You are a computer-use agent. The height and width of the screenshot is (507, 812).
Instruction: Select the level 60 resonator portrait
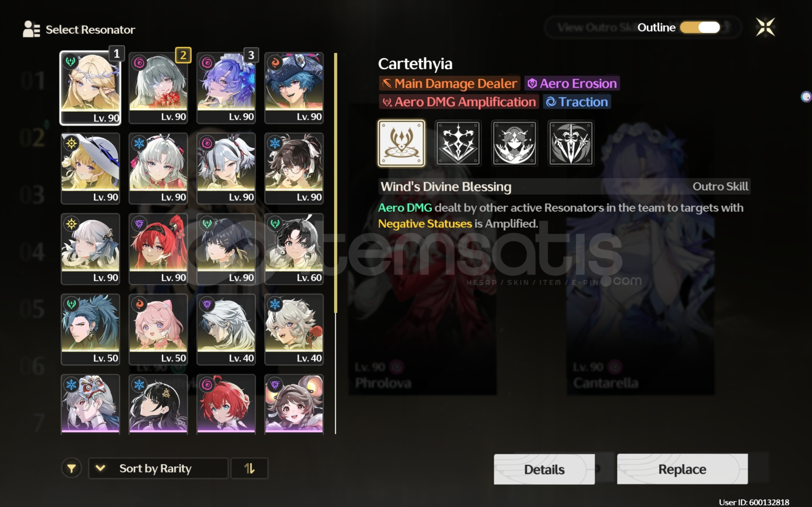(x=294, y=249)
